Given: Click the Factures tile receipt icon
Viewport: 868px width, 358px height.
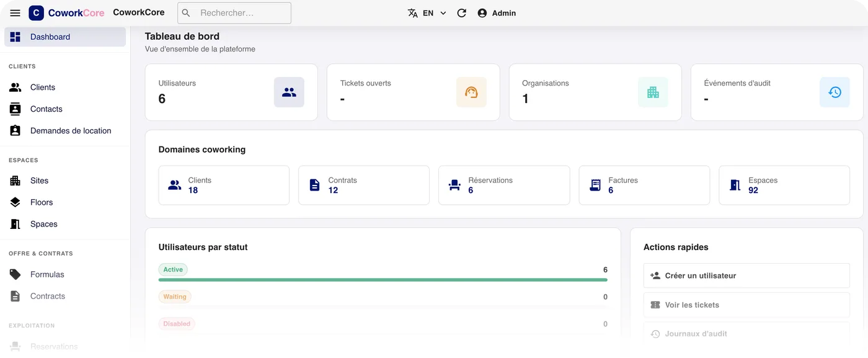Looking at the screenshot, I should 595,185.
